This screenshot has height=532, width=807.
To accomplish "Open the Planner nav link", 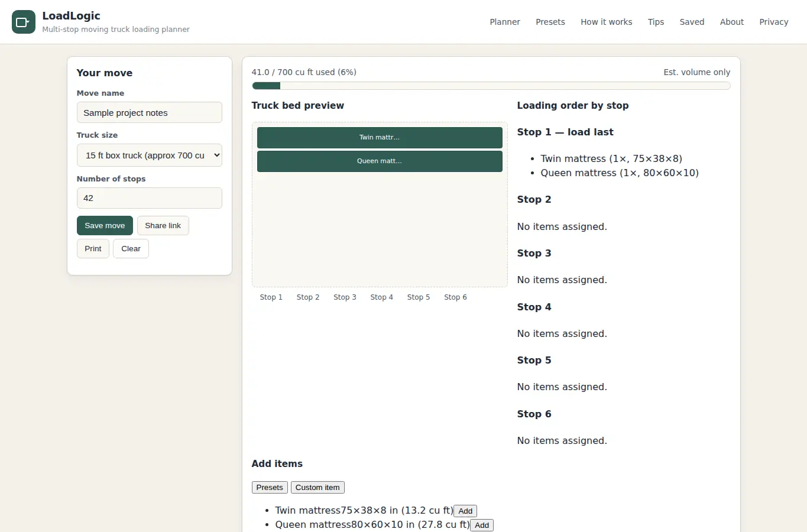I will tap(505, 22).
